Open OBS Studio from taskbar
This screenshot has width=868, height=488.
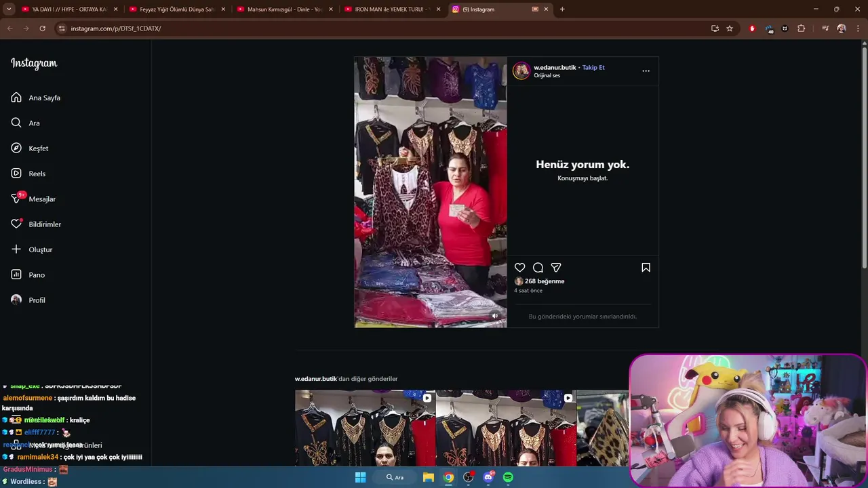468,477
